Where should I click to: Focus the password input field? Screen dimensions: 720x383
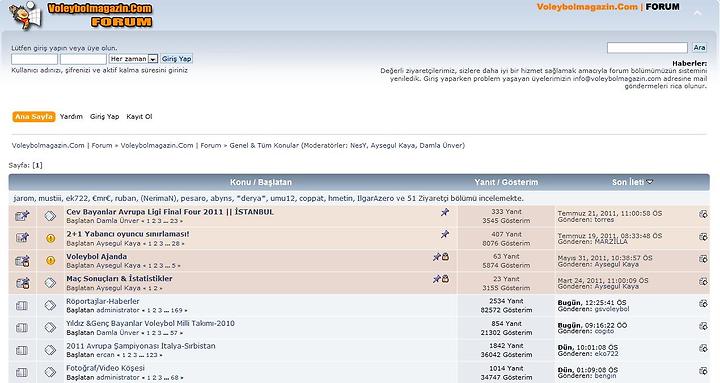coord(83,59)
